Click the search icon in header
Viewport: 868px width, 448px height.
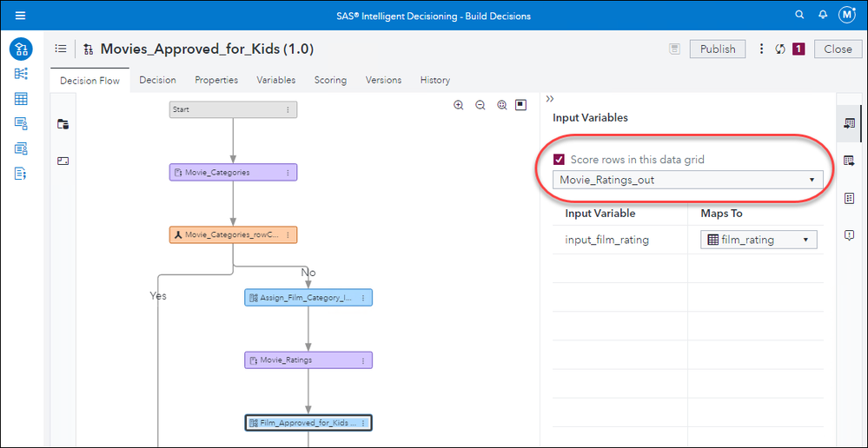pyautogui.click(x=800, y=16)
